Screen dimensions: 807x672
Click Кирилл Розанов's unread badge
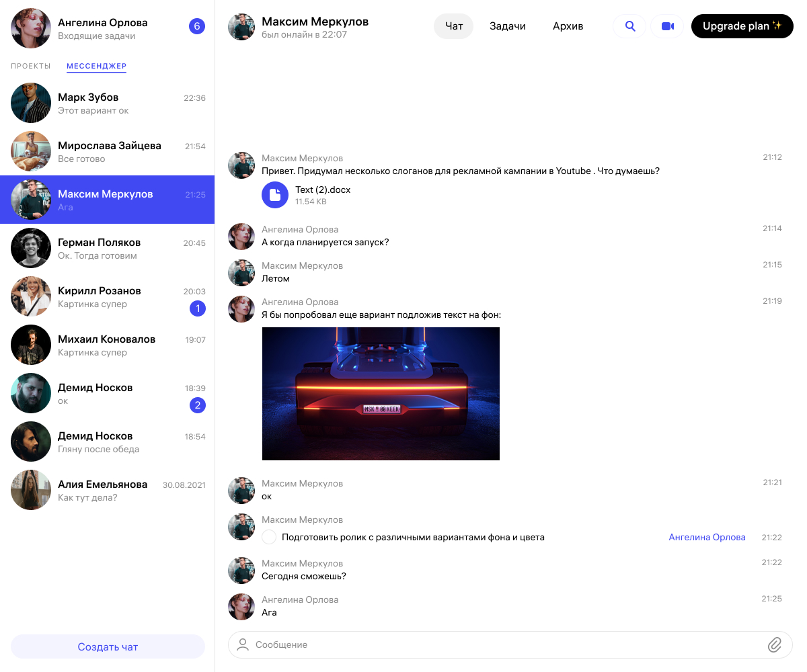pos(197,308)
